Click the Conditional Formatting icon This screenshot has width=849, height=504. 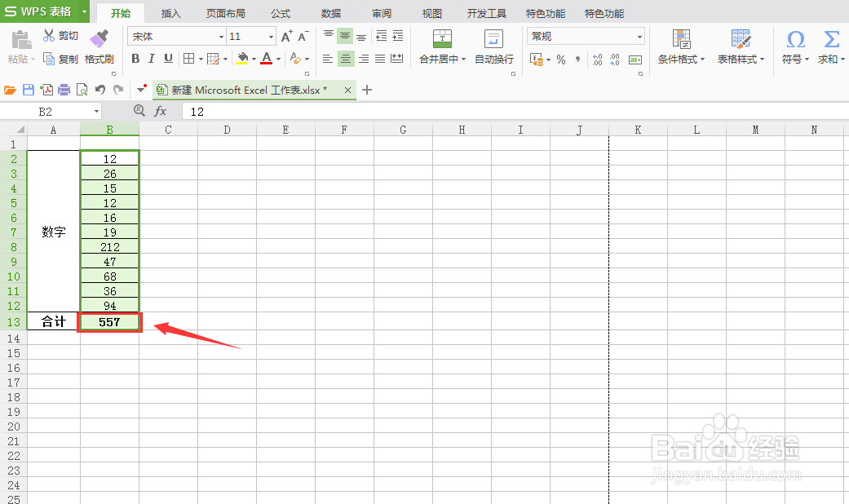pos(681,39)
